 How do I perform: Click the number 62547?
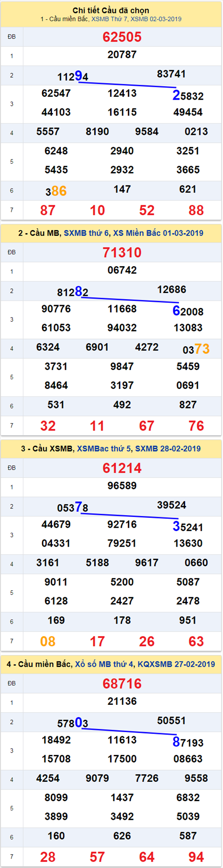pyautogui.click(x=56, y=93)
